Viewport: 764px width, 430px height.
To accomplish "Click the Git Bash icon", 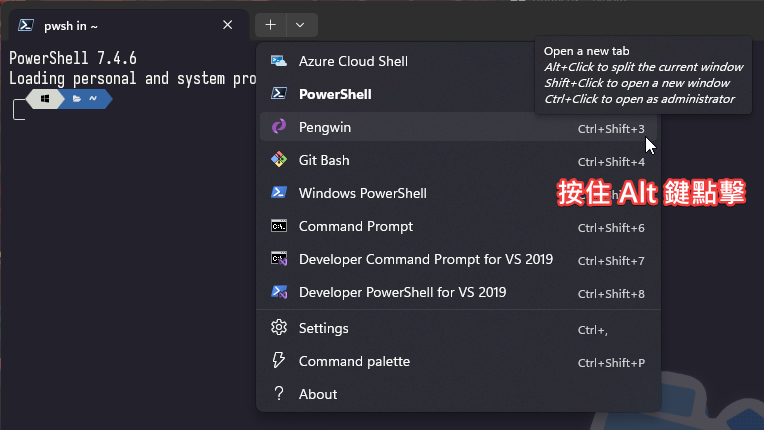I will [279, 160].
